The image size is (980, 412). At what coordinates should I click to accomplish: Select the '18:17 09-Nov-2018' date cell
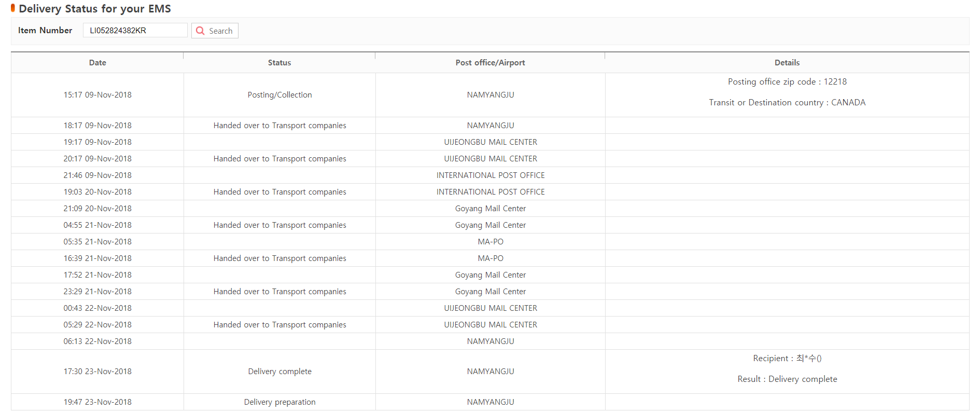pyautogui.click(x=97, y=126)
